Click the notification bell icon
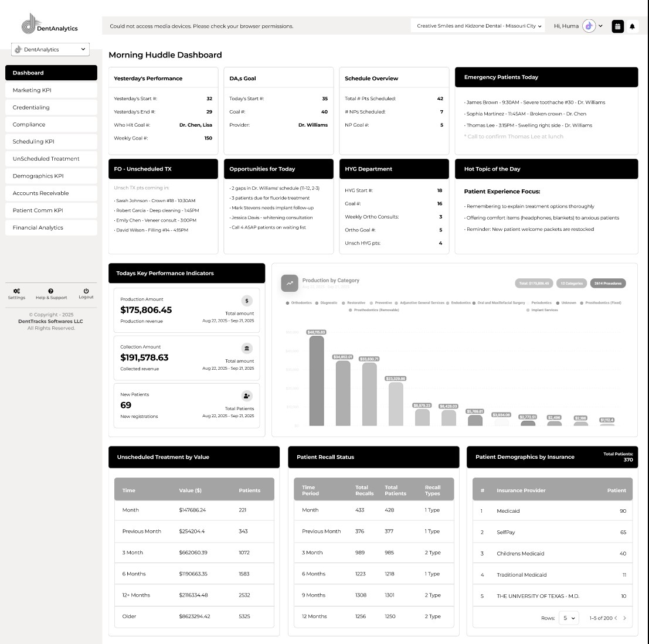The width and height of the screenshot is (649, 644). point(632,26)
